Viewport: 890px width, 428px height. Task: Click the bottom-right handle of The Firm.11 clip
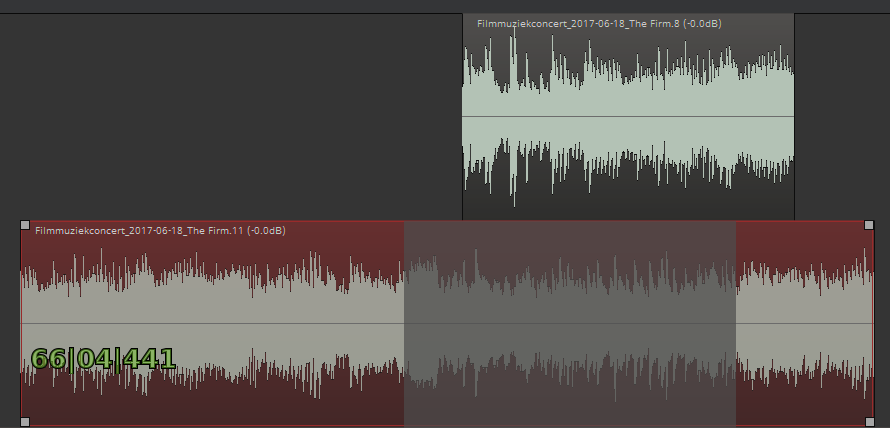[868, 421]
